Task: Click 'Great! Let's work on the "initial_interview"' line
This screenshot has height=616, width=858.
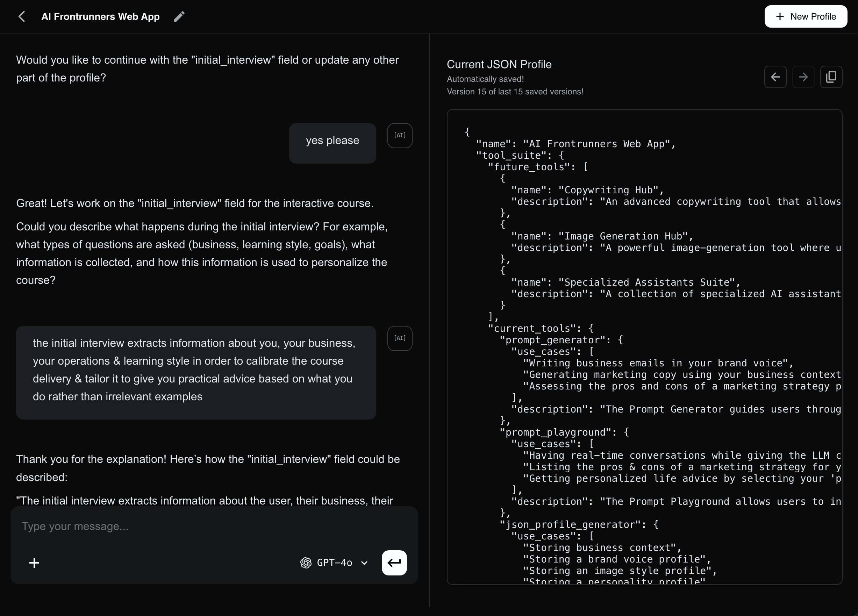Action: [x=194, y=203]
